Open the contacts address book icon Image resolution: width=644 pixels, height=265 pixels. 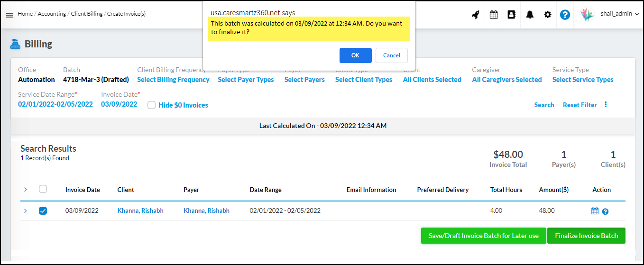click(x=511, y=15)
